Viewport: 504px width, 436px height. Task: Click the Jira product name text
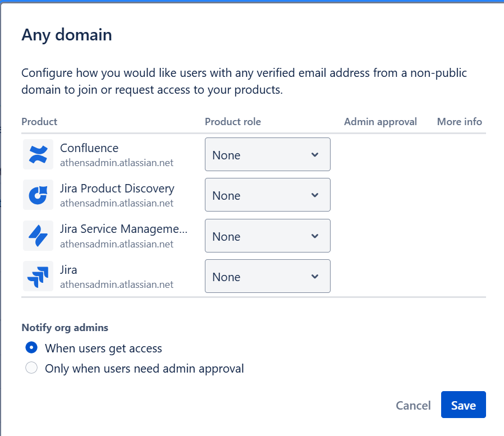click(x=68, y=270)
